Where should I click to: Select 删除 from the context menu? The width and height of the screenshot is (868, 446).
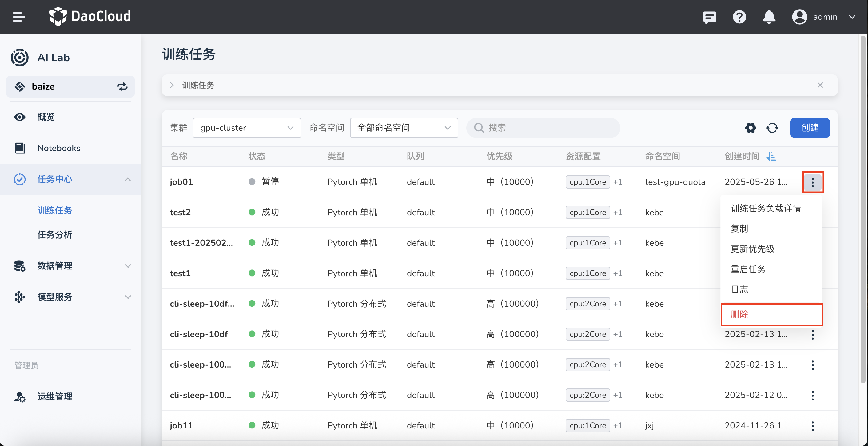pos(739,314)
